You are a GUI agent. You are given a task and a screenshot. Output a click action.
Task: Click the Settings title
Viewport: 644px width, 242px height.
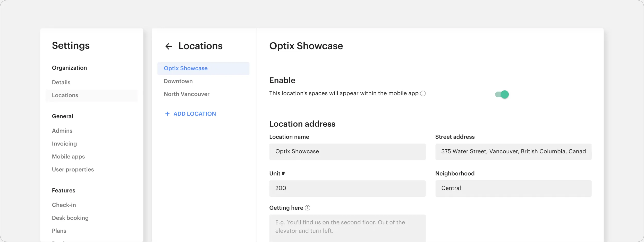pyautogui.click(x=71, y=45)
